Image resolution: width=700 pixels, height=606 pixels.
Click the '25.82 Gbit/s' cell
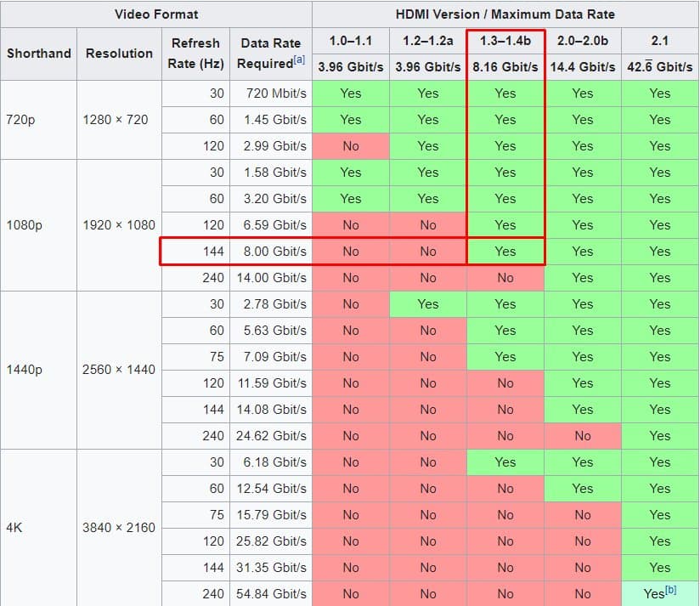point(271,541)
